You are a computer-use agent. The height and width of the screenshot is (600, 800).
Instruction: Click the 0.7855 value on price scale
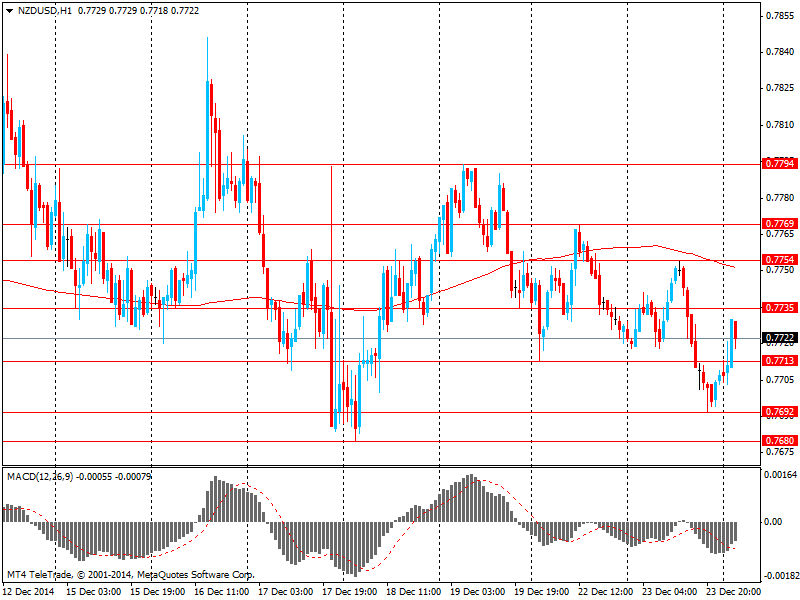coord(780,17)
